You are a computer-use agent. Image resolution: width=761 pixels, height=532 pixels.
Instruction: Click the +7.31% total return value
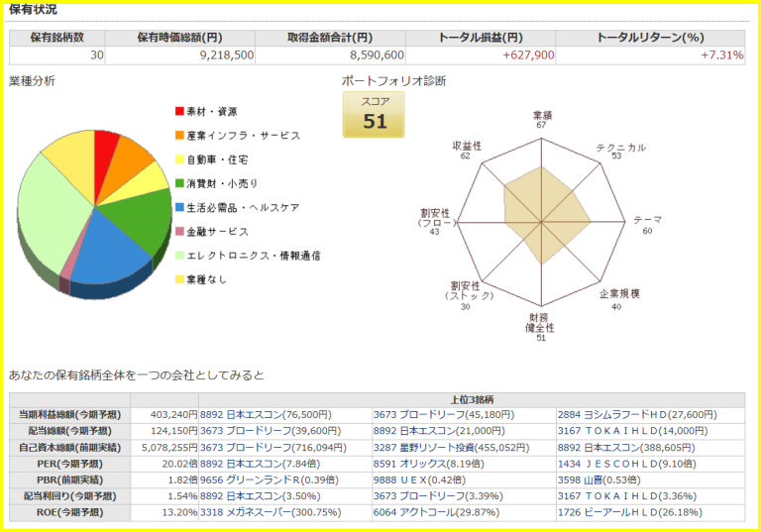click(x=721, y=55)
